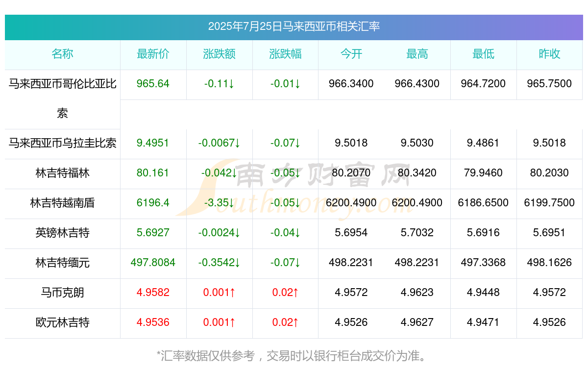Click change amount -3.35↓

(219, 203)
